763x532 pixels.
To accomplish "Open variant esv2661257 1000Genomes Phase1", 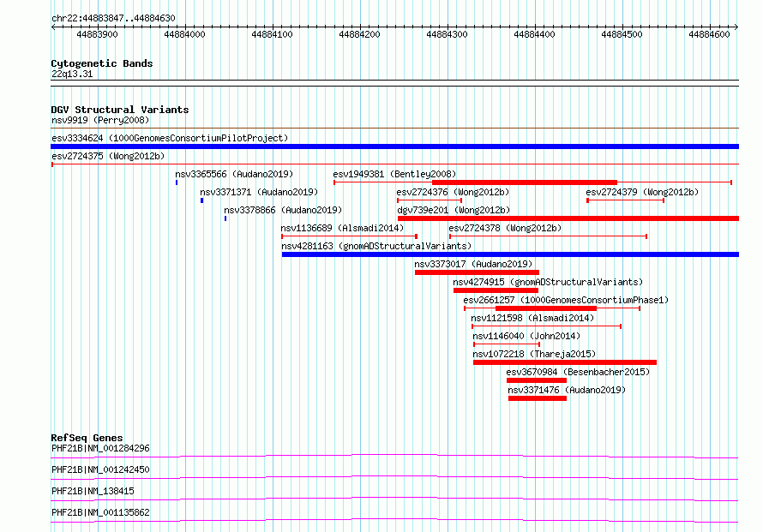I will point(566,300).
